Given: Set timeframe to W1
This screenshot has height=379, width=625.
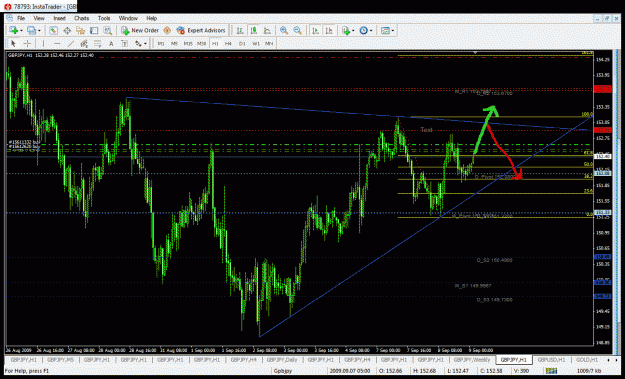Looking at the screenshot, I should click(256, 43).
